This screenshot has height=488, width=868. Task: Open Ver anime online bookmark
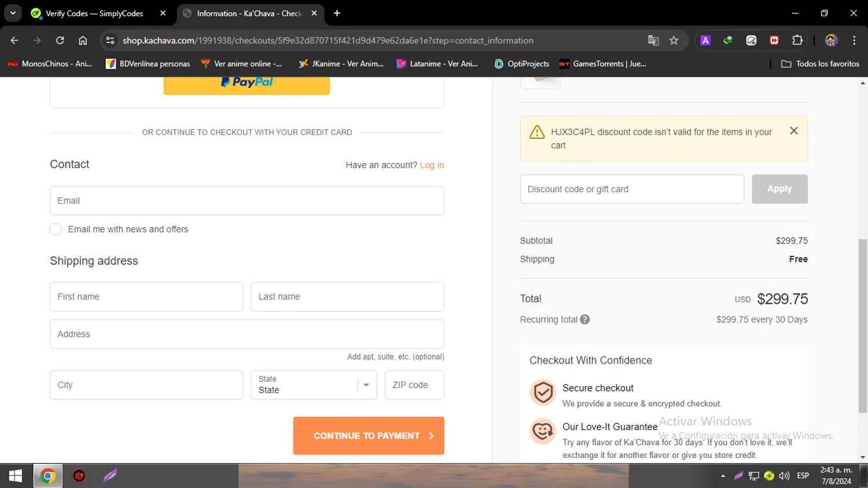pyautogui.click(x=241, y=64)
